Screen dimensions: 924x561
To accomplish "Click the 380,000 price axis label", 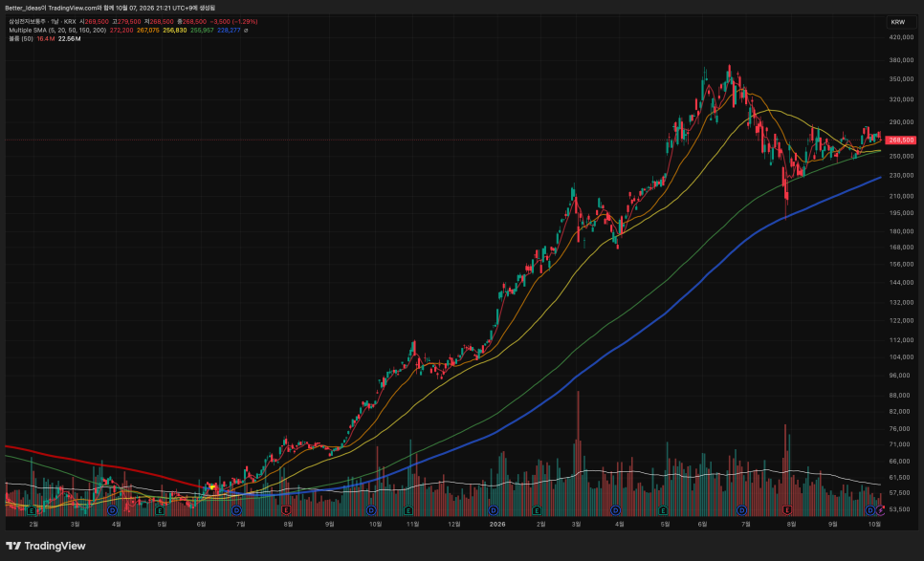I will click(x=901, y=60).
